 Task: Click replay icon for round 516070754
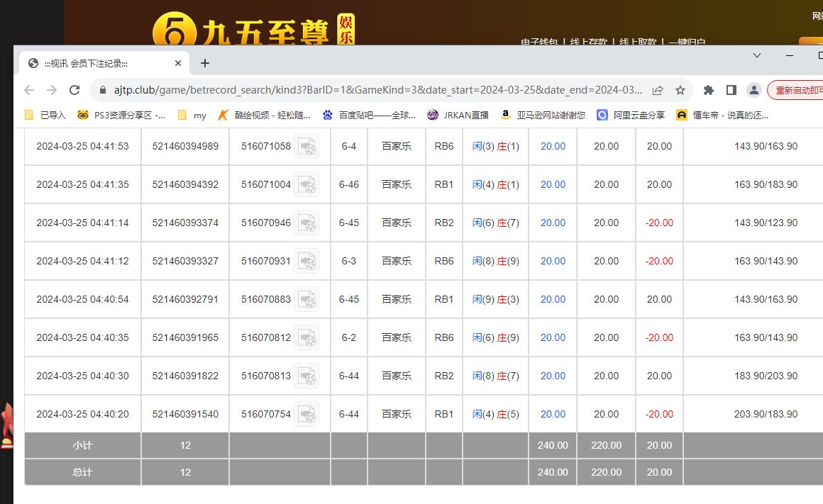[x=306, y=414]
